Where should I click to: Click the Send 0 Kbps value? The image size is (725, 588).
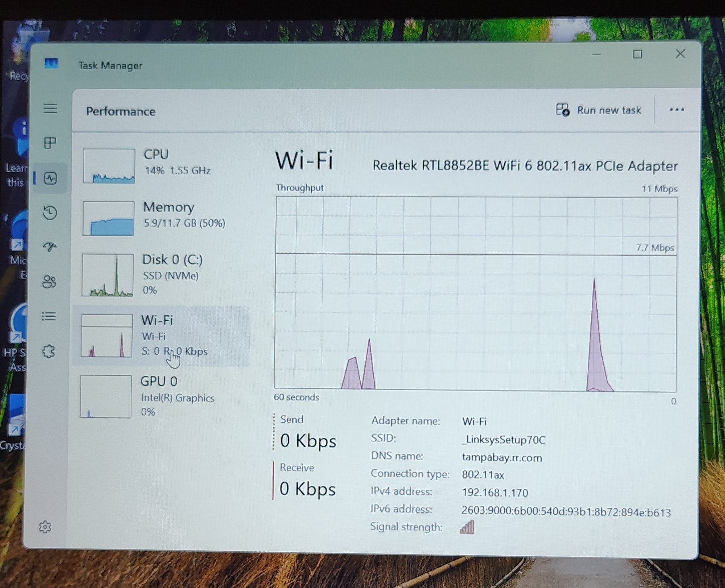coord(308,441)
